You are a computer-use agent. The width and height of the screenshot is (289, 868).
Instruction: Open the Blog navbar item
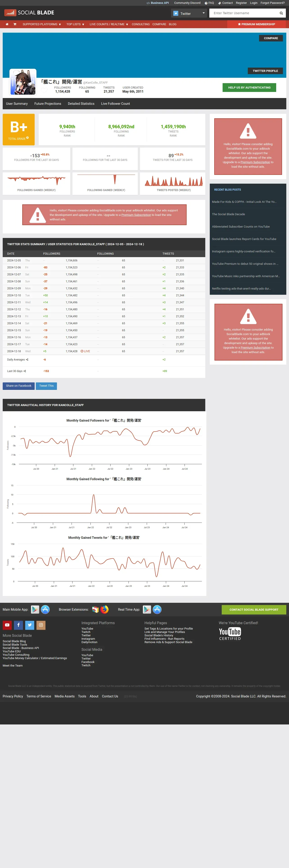[x=173, y=24]
